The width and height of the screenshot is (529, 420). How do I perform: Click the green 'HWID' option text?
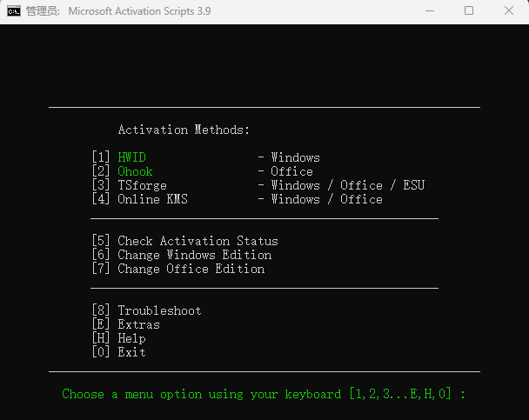(x=131, y=157)
